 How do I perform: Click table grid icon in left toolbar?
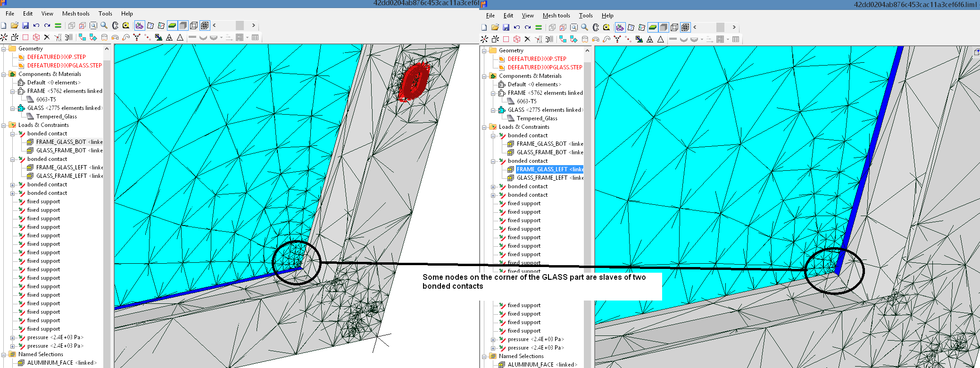click(255, 37)
